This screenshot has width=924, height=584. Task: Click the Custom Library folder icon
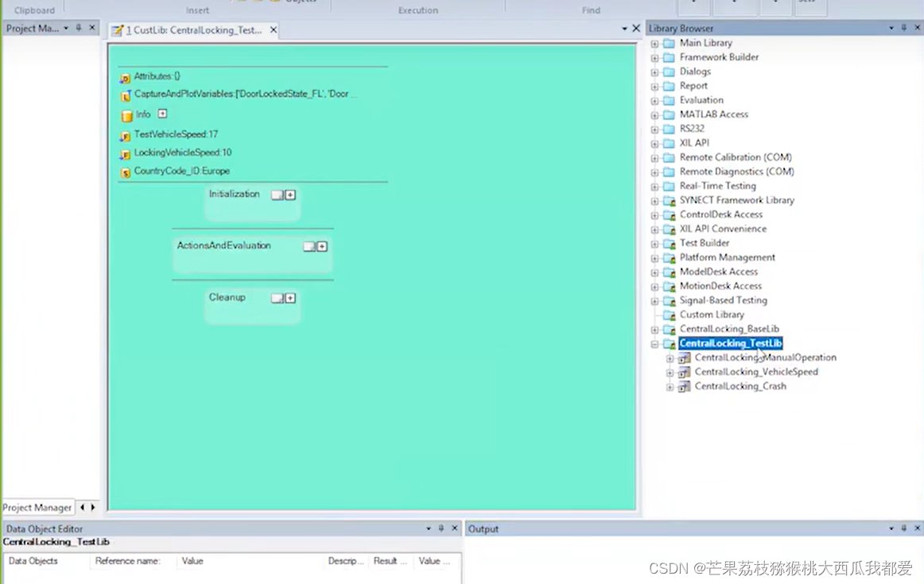point(669,315)
